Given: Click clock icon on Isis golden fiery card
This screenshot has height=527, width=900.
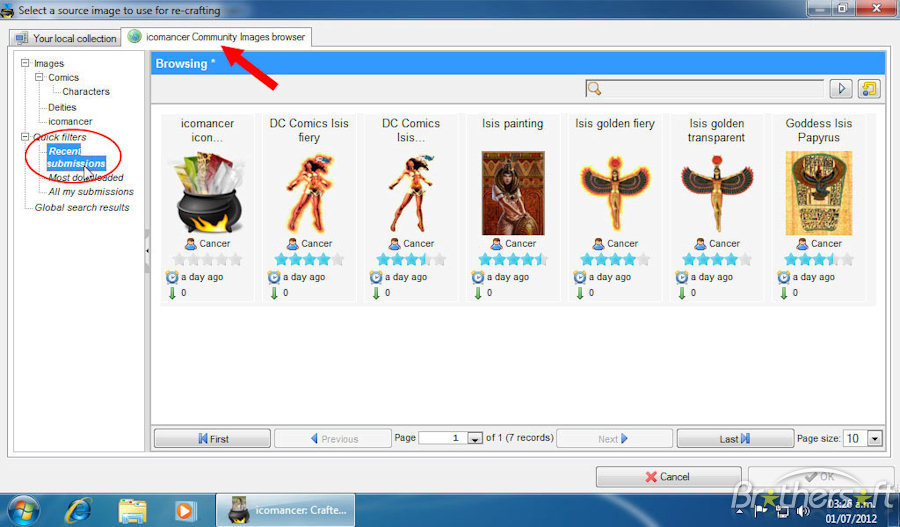Looking at the screenshot, I should [x=580, y=277].
